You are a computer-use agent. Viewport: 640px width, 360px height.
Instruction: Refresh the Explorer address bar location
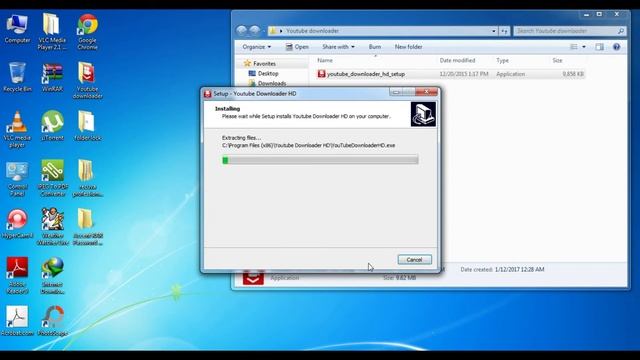[504, 31]
